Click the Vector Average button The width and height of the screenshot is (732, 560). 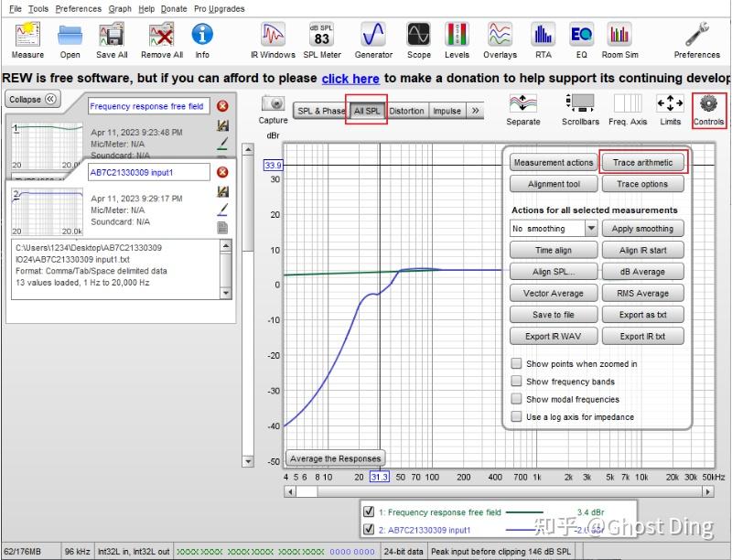pos(554,293)
